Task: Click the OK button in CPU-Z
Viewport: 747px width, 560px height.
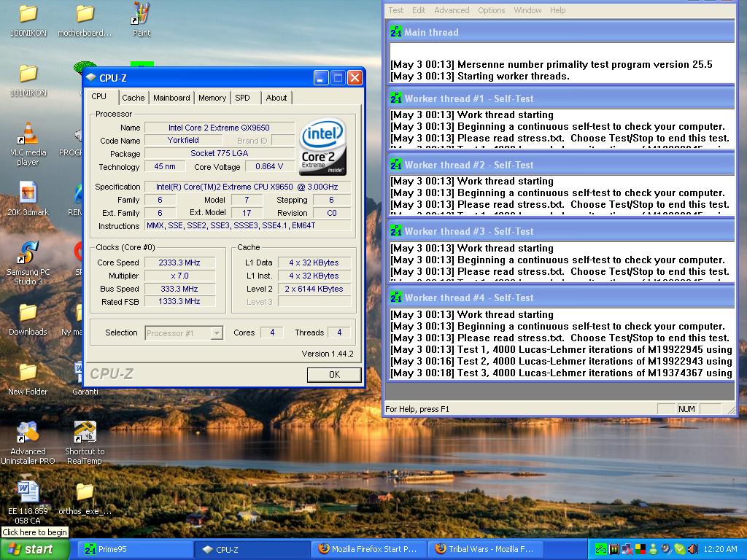Action: coord(334,375)
